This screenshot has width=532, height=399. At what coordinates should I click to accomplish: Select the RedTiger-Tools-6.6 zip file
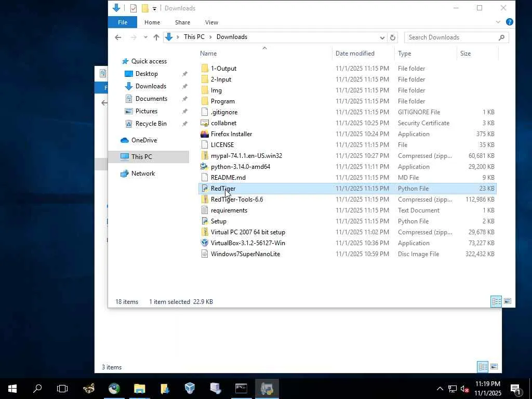click(x=237, y=199)
